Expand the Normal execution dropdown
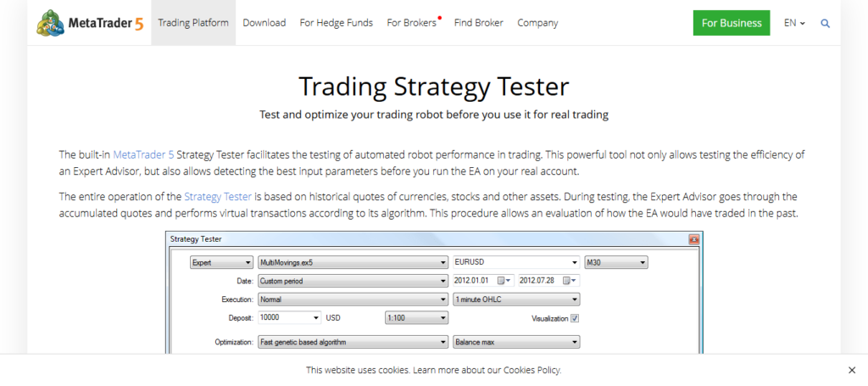Viewport: 868px width, 386px height. click(x=353, y=299)
